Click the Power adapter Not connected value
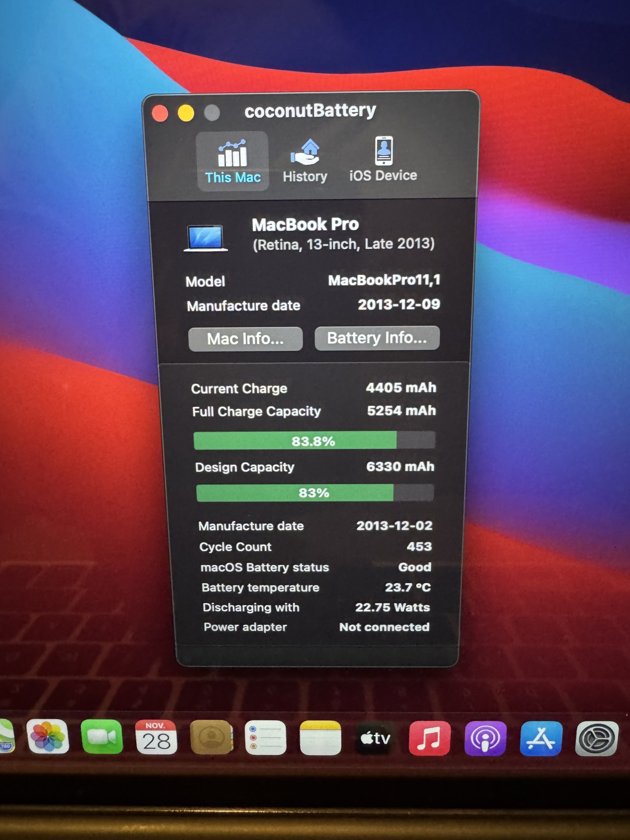630x840 pixels. click(384, 627)
